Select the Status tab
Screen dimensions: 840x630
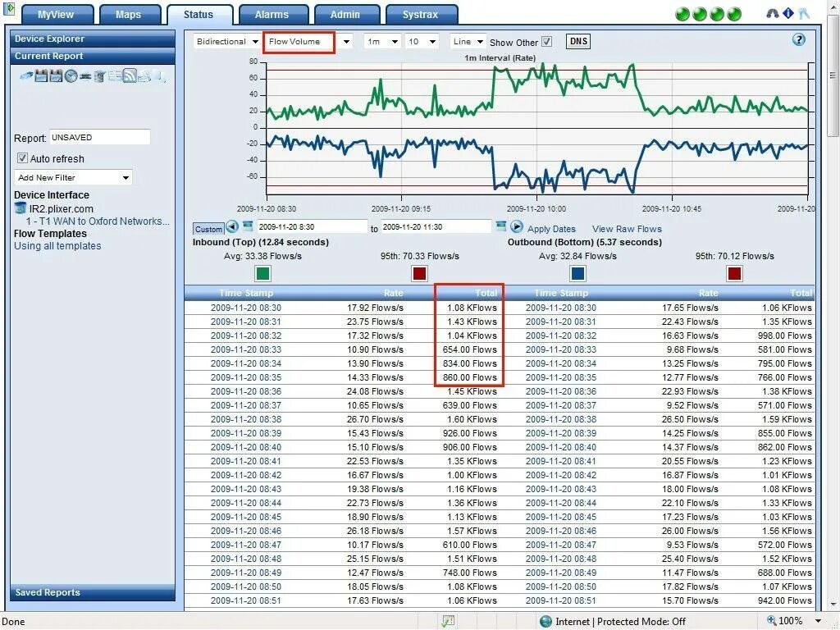(199, 15)
